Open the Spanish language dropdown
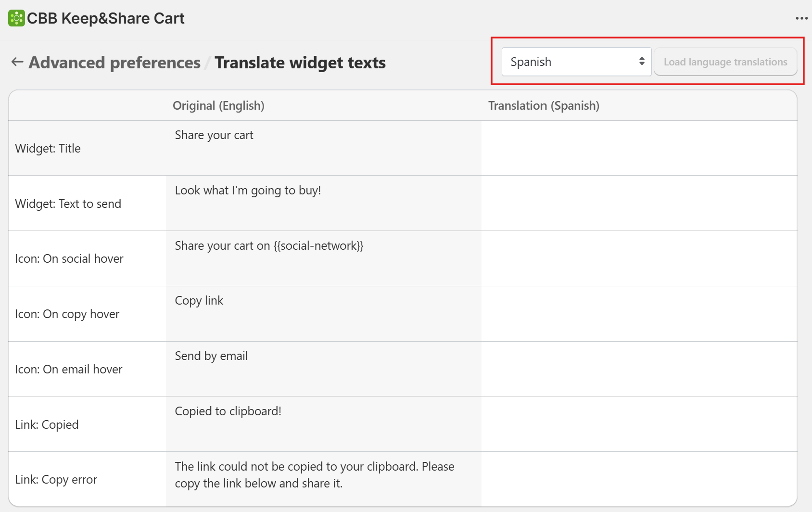This screenshot has width=812, height=512. (576, 62)
